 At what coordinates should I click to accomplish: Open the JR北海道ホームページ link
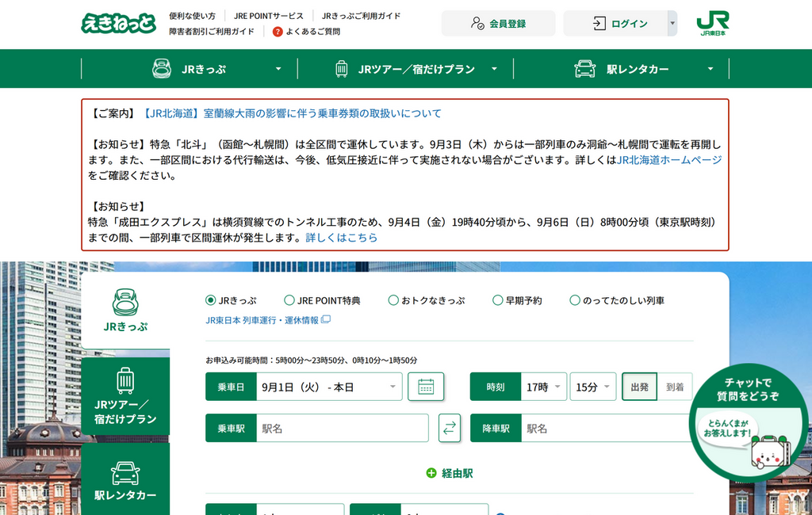pyautogui.click(x=669, y=160)
